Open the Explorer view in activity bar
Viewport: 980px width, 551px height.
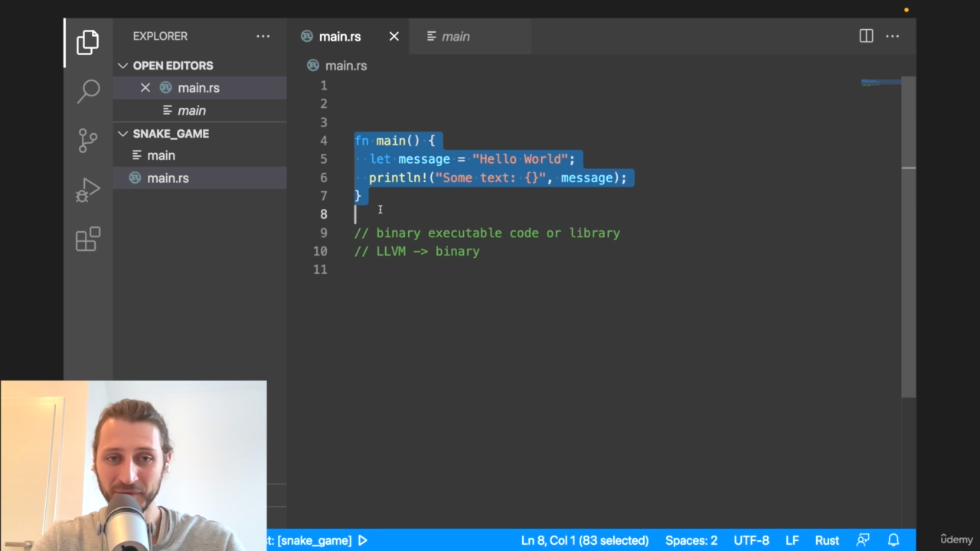(x=88, y=42)
